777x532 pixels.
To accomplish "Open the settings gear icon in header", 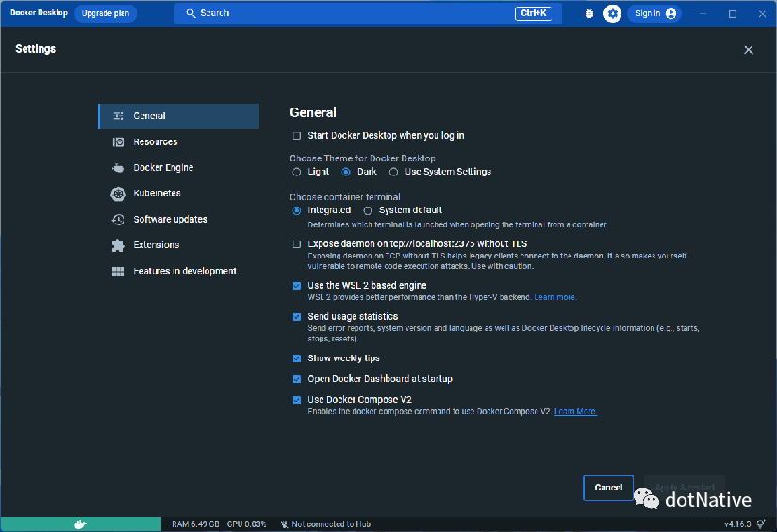I will (613, 13).
